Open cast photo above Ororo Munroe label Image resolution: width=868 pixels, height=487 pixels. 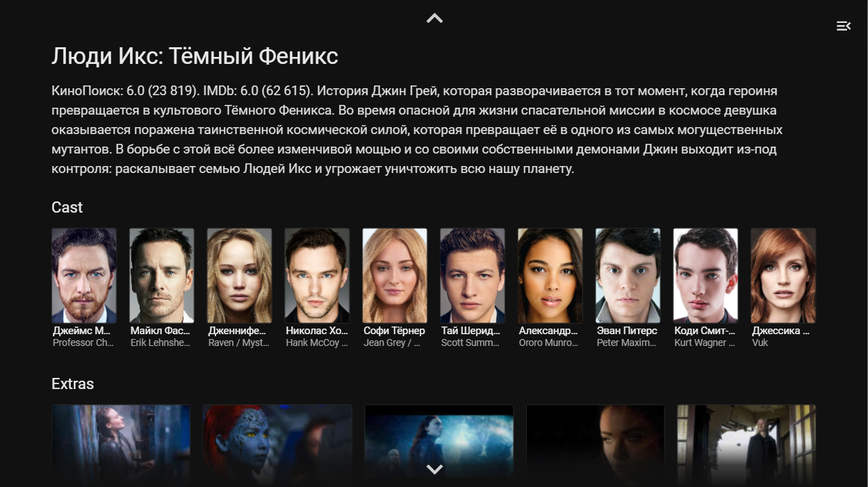pyautogui.click(x=550, y=276)
